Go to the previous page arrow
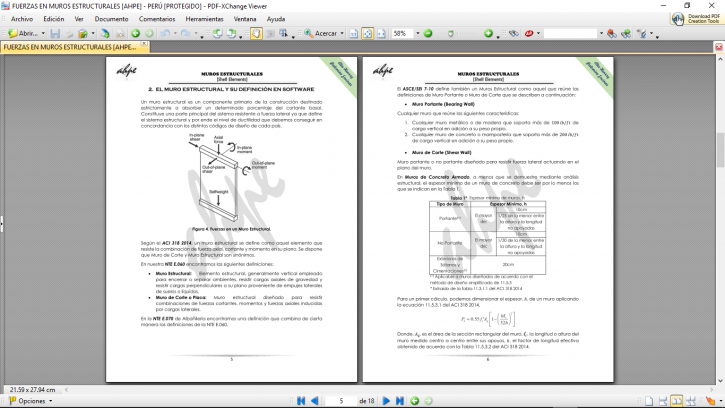 pyautogui.click(x=314, y=400)
